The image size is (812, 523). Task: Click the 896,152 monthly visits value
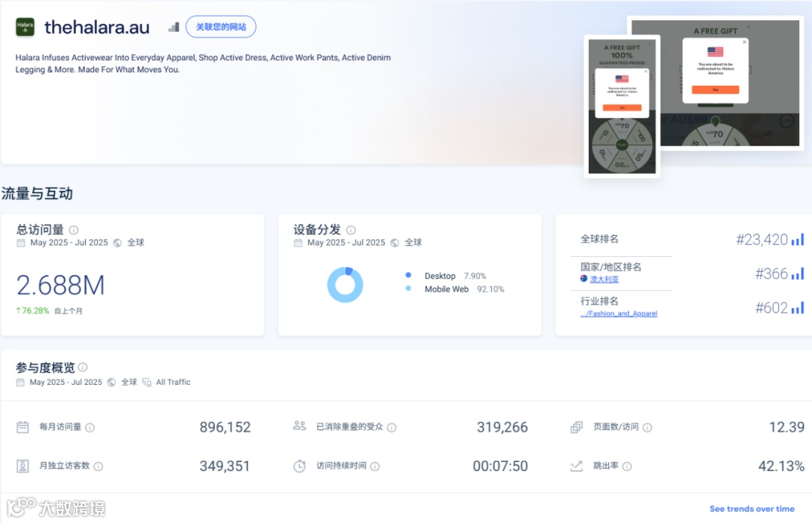point(226,428)
